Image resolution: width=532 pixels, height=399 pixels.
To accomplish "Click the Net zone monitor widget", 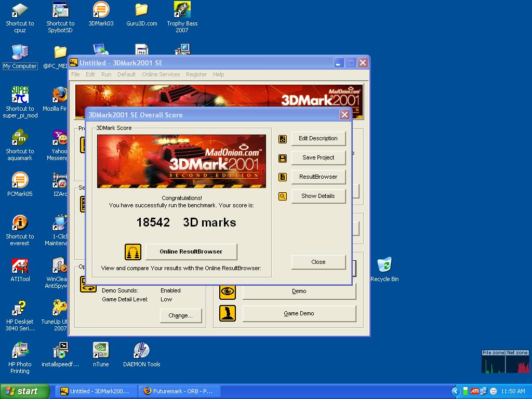I will point(517,362).
